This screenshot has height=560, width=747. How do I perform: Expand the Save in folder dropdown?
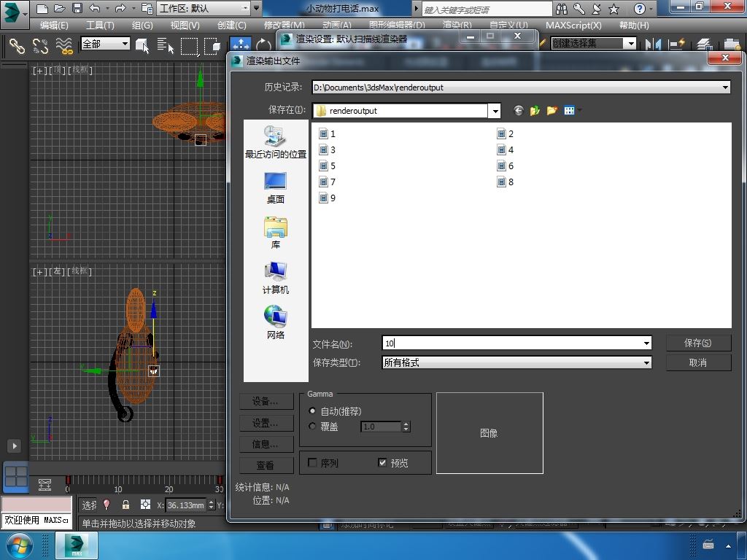pos(495,111)
